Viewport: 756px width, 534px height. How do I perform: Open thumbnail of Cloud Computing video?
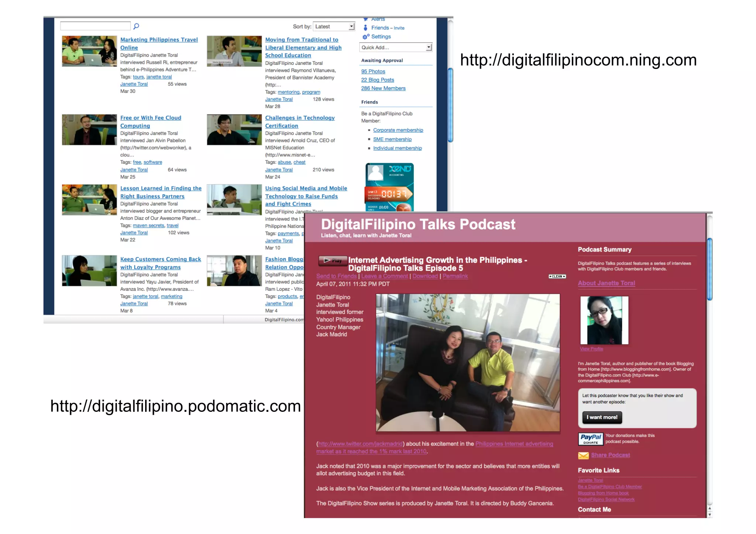89,130
